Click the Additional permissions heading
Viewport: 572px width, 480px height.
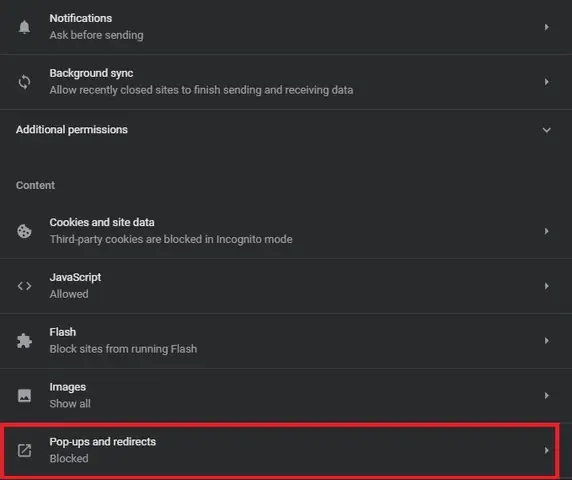[x=72, y=130]
